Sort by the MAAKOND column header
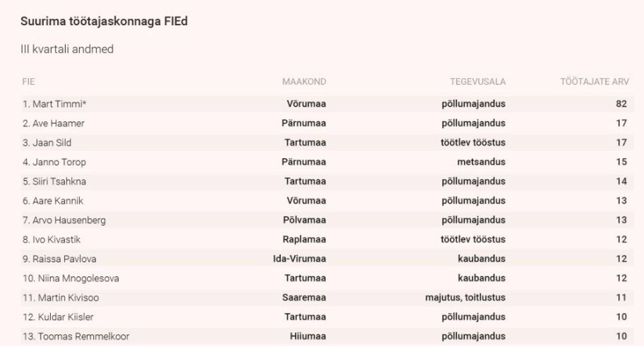The image size is (644, 346). coord(304,82)
